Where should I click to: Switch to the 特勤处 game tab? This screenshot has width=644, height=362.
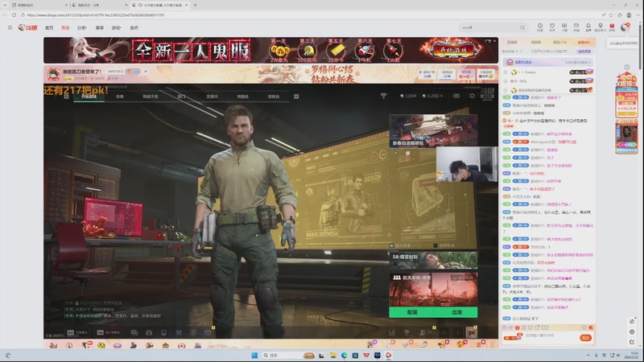coord(243,97)
